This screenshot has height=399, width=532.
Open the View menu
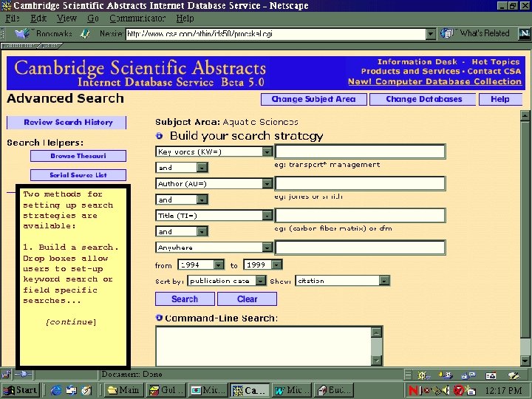tap(66, 18)
